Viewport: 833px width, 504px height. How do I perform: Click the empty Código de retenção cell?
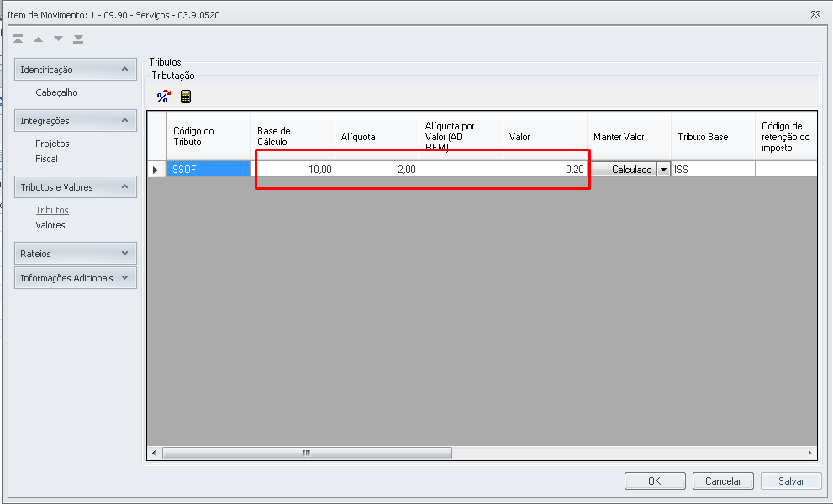(x=786, y=170)
